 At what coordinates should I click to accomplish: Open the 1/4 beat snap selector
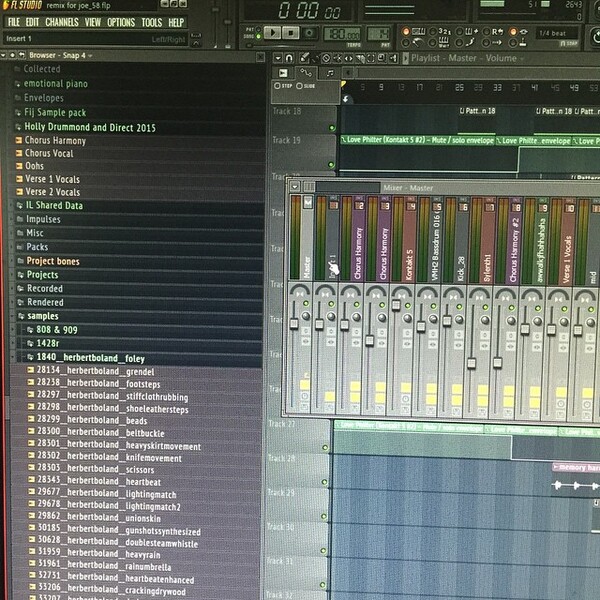(x=557, y=33)
